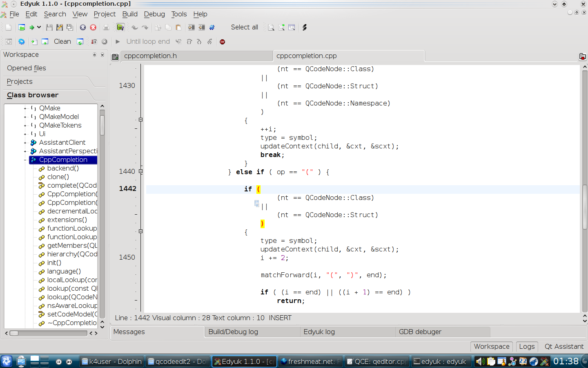This screenshot has height=368, width=588.
Task: Click the Until loop end button
Action: coord(148,42)
